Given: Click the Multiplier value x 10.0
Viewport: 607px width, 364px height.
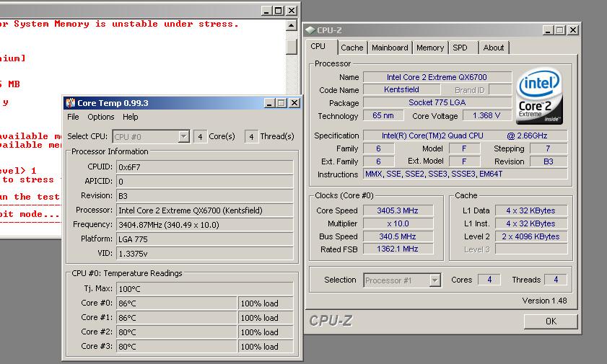Looking at the screenshot, I should [x=398, y=223].
